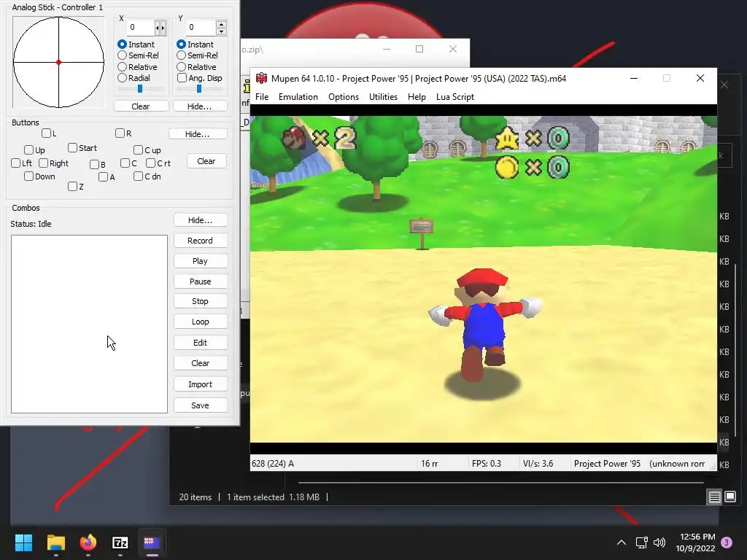Check the R button checkbox

[x=120, y=133]
